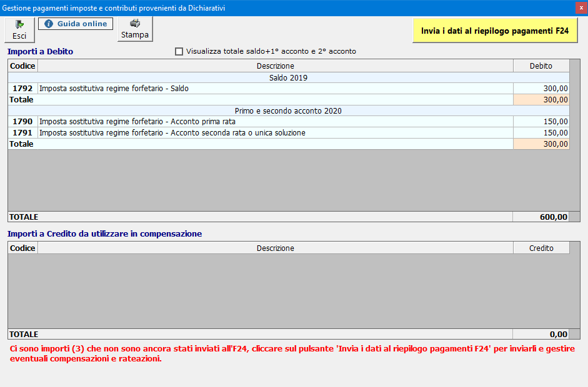Click the Esci exit icon button

pos(19,29)
